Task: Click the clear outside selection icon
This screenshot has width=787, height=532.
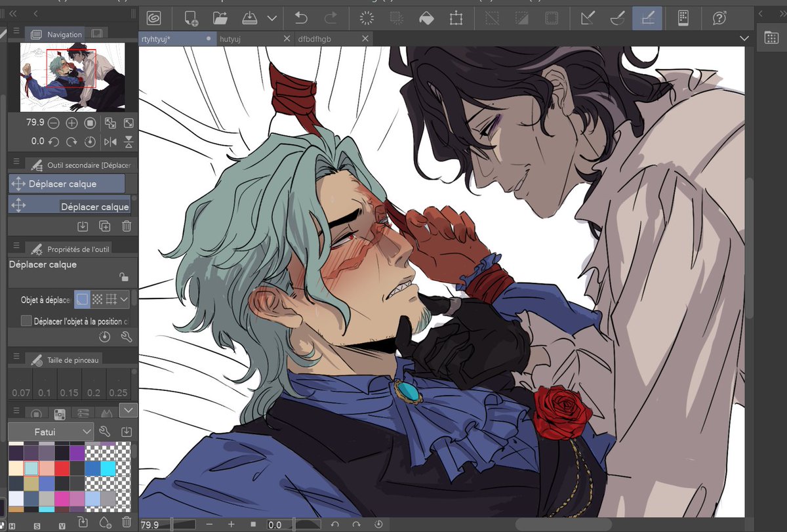Action: (396, 18)
